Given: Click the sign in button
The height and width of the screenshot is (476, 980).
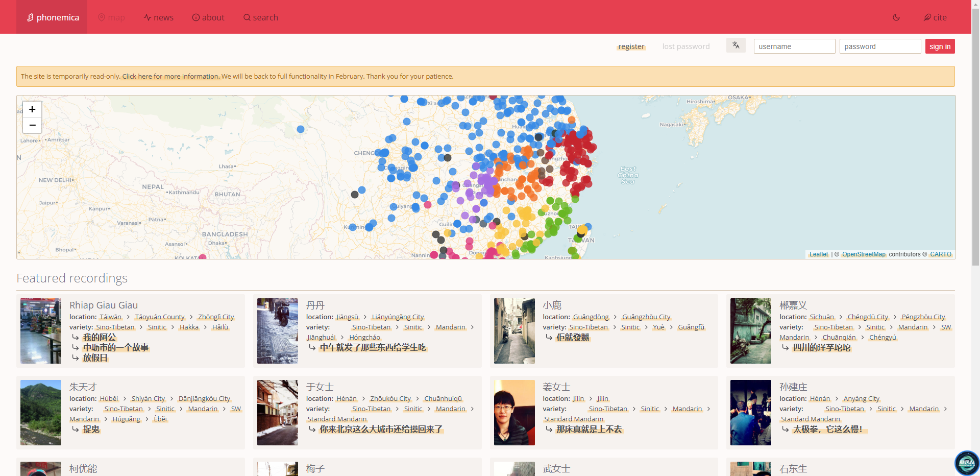Looking at the screenshot, I should [940, 46].
